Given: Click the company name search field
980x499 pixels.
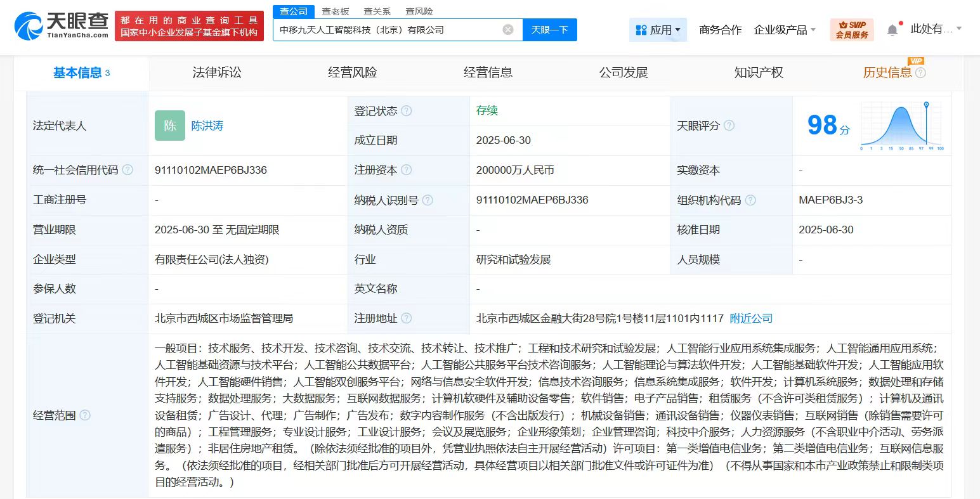Looking at the screenshot, I should point(387,30).
